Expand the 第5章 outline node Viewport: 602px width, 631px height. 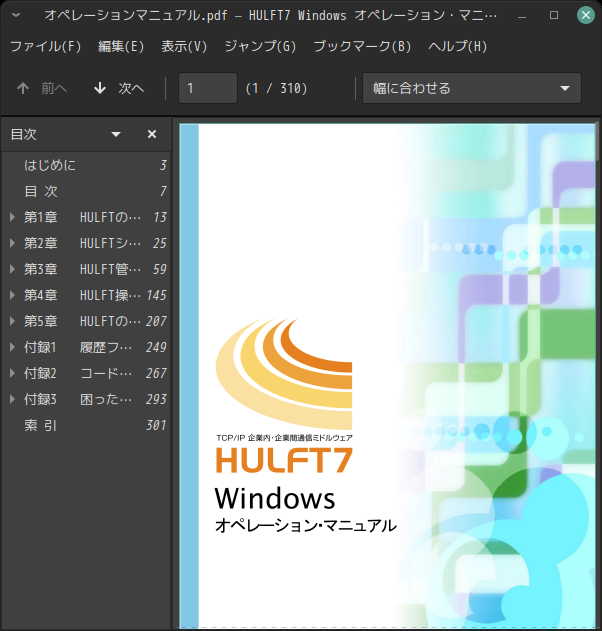pos(12,321)
